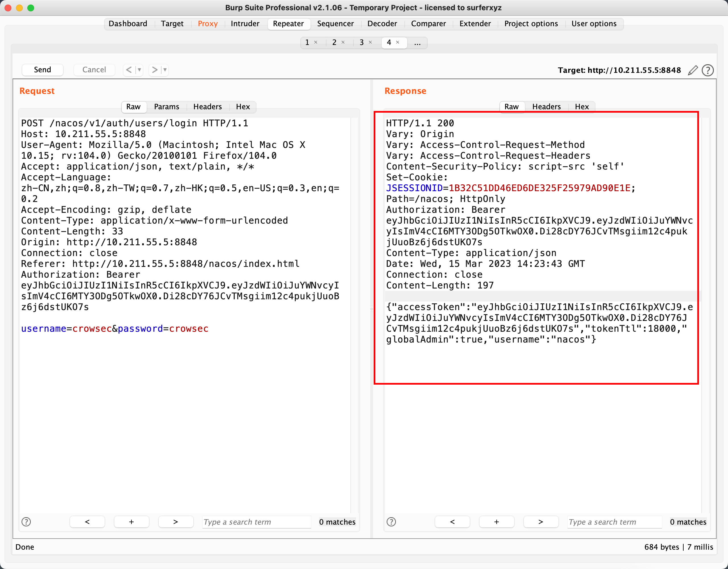Click the Done status text
Image resolution: width=728 pixels, height=569 pixels.
tap(25, 547)
